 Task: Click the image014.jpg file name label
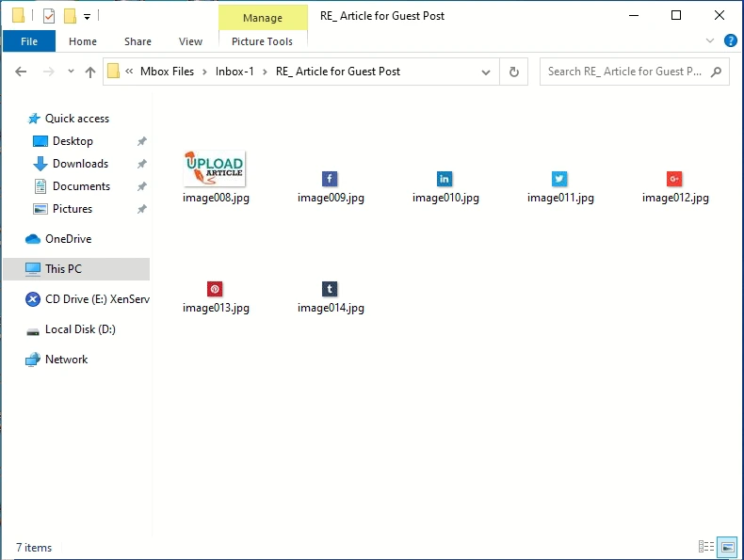tap(331, 308)
